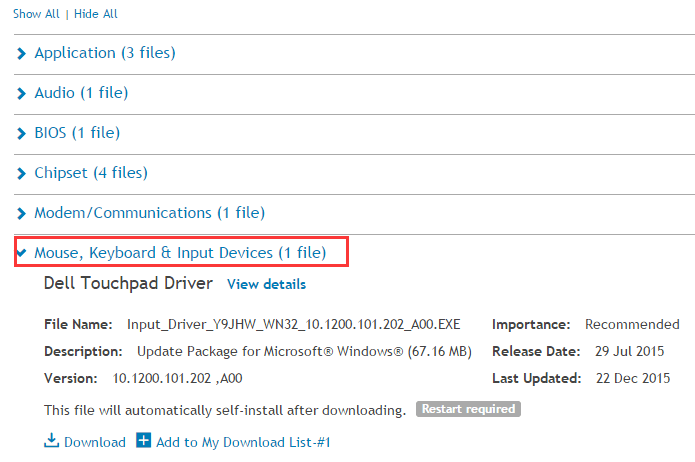Click the Release Date label
Viewport: 695px width, 462px height.
point(536,351)
